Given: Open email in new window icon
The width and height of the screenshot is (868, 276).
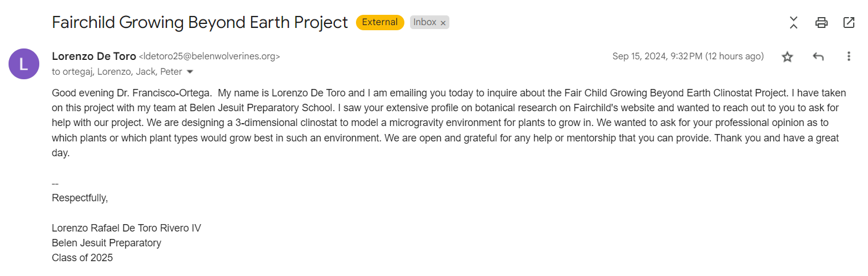Looking at the screenshot, I should (849, 23).
